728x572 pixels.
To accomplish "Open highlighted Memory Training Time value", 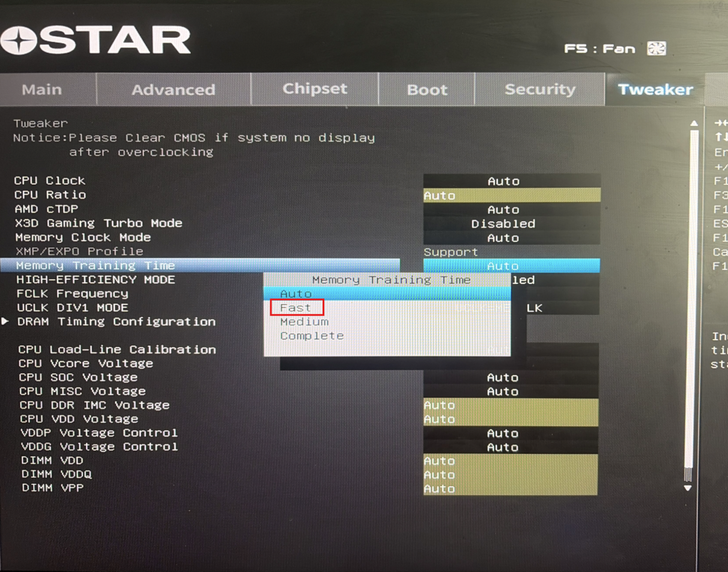I will [x=512, y=265].
